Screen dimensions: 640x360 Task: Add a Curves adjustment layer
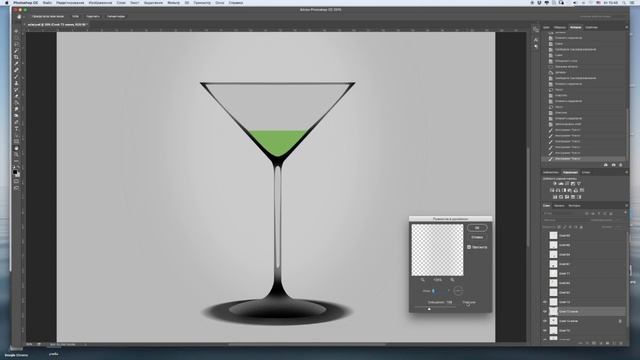coord(567,184)
